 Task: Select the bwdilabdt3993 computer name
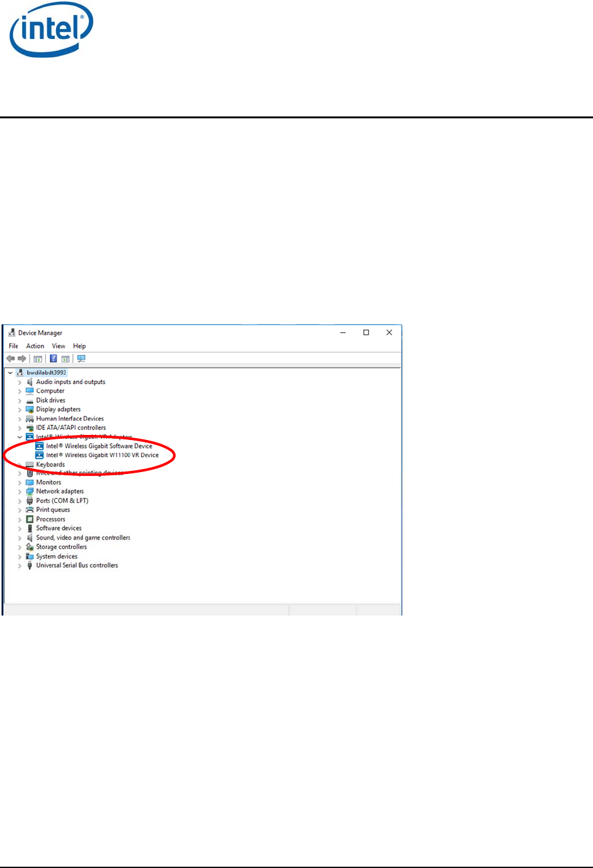(47, 373)
